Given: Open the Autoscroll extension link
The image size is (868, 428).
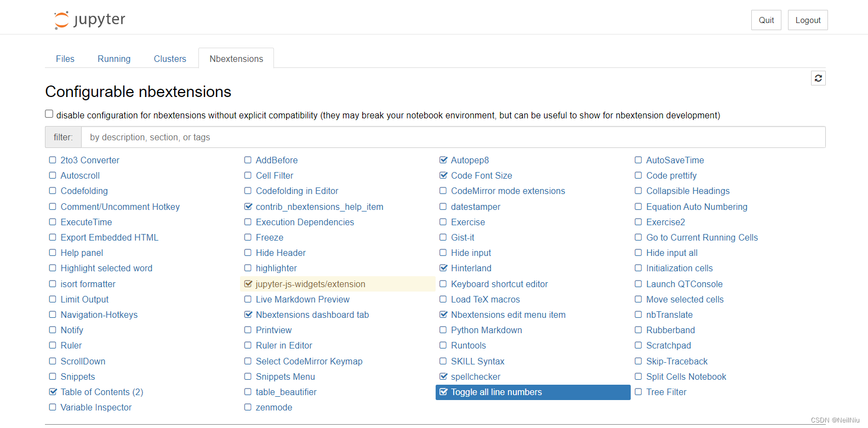Looking at the screenshot, I should 80,175.
